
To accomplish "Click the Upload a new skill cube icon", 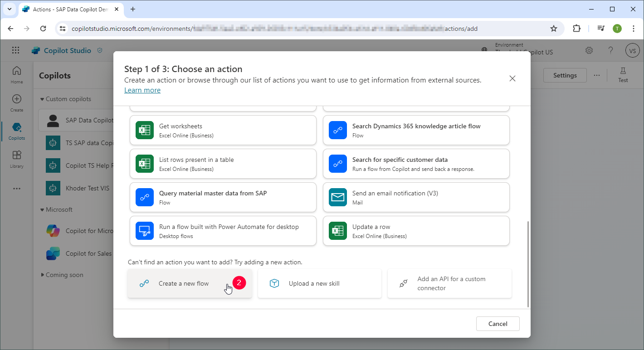I will (x=274, y=283).
